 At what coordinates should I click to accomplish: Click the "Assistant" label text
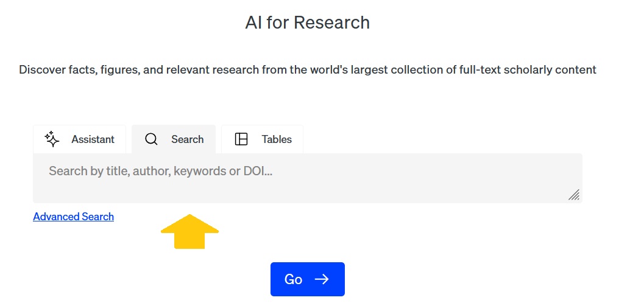93,139
